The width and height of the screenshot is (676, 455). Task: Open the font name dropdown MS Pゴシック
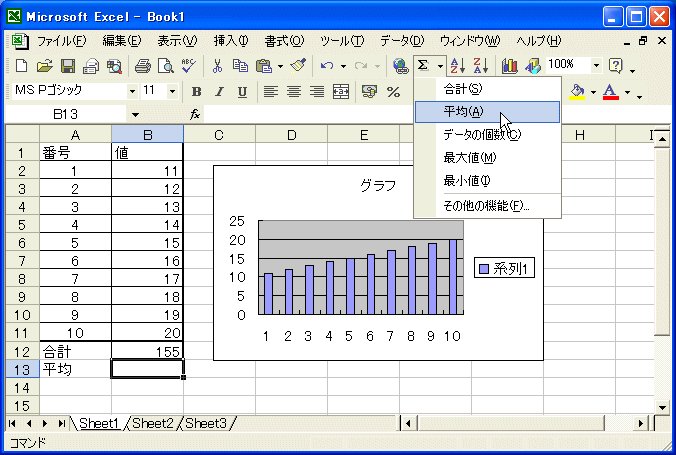pos(131,91)
